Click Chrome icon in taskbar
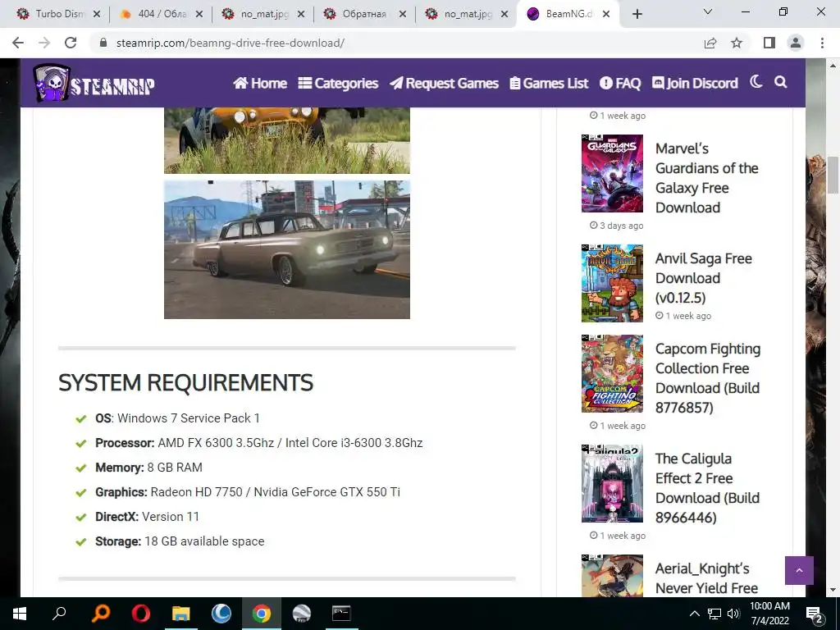This screenshot has width=840, height=630. pos(262,614)
